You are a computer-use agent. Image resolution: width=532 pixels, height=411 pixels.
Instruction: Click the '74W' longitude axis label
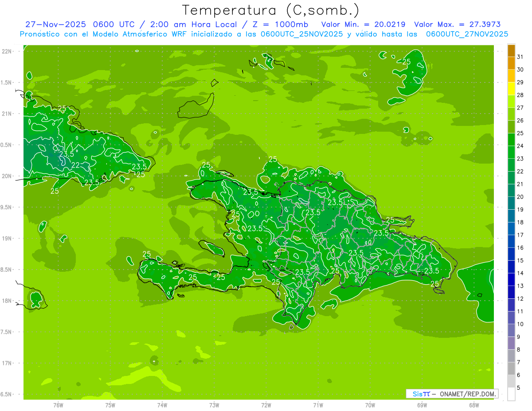162,405
